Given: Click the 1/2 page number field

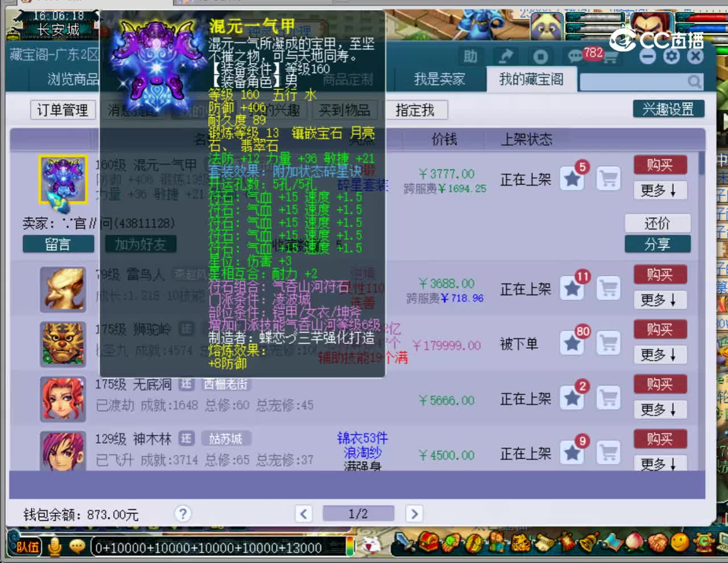Looking at the screenshot, I should [358, 514].
